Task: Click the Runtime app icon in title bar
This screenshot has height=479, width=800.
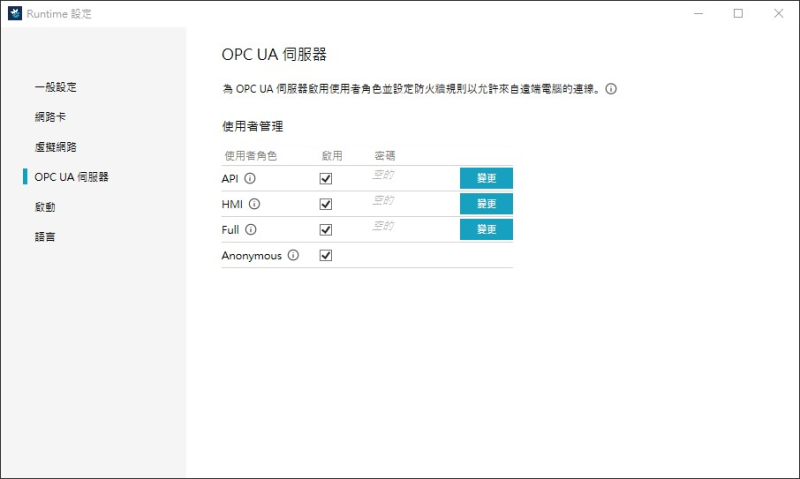Action: coord(15,13)
